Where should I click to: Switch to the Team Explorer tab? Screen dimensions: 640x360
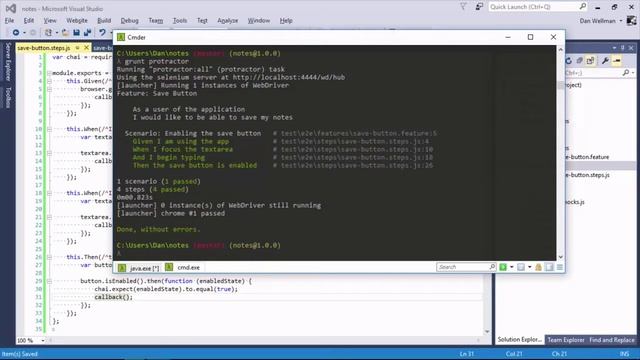[x=566, y=340]
